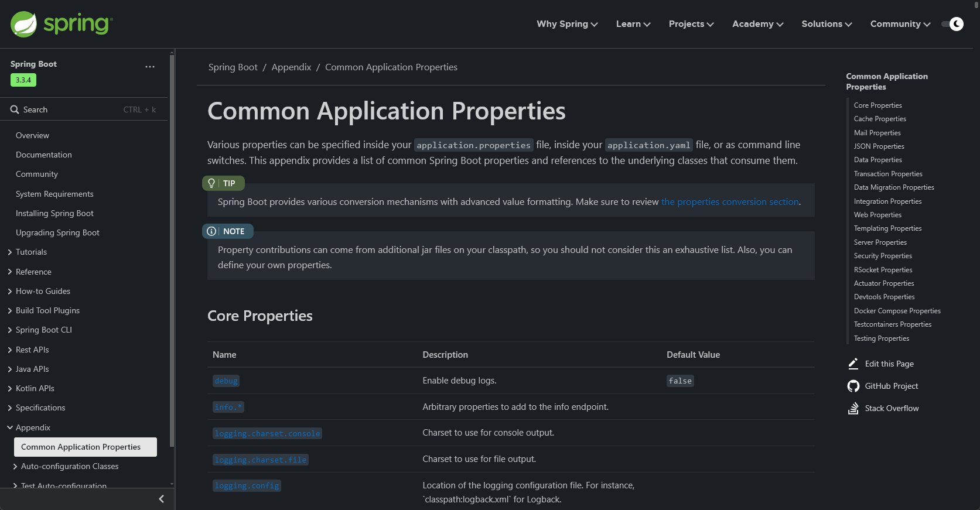
Task: Toggle the dark mode switch
Action: coord(952,24)
